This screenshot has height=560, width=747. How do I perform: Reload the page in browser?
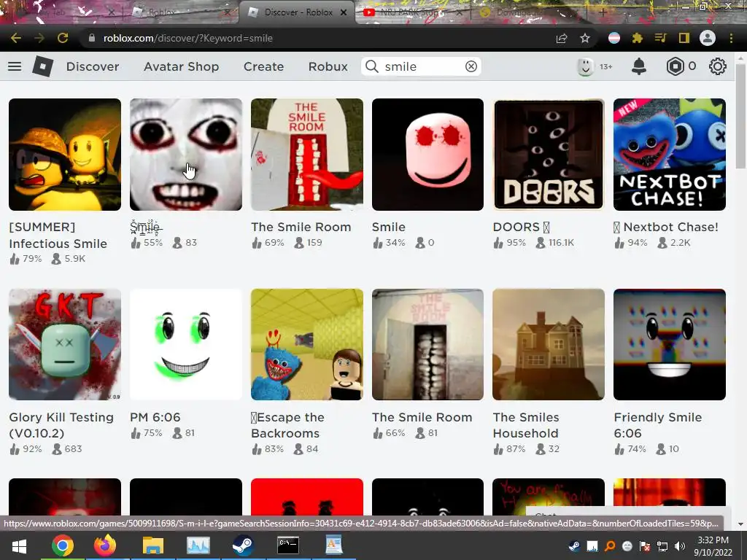(63, 38)
